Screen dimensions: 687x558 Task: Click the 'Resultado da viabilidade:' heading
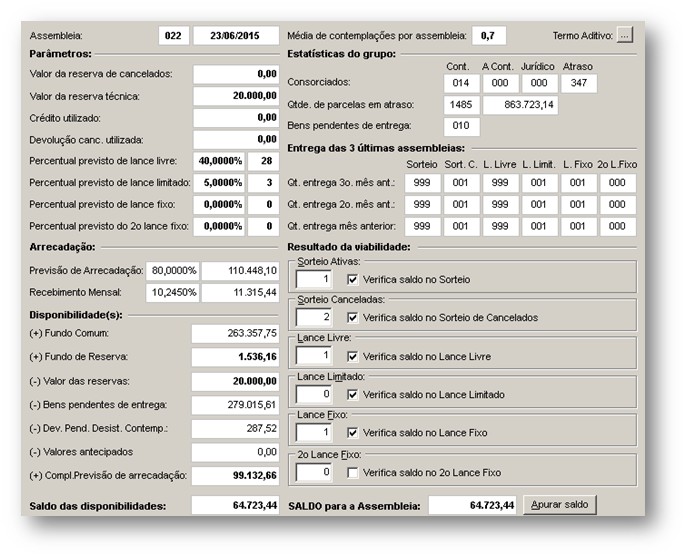click(x=349, y=247)
